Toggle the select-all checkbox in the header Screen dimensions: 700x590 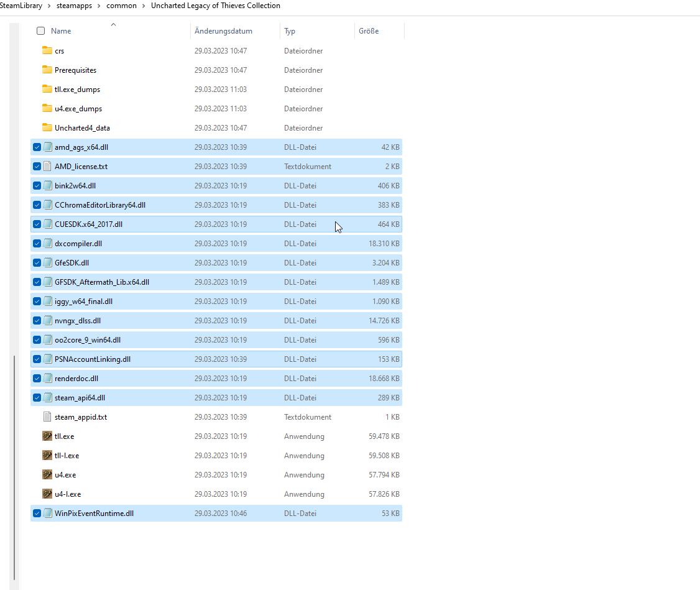click(40, 30)
